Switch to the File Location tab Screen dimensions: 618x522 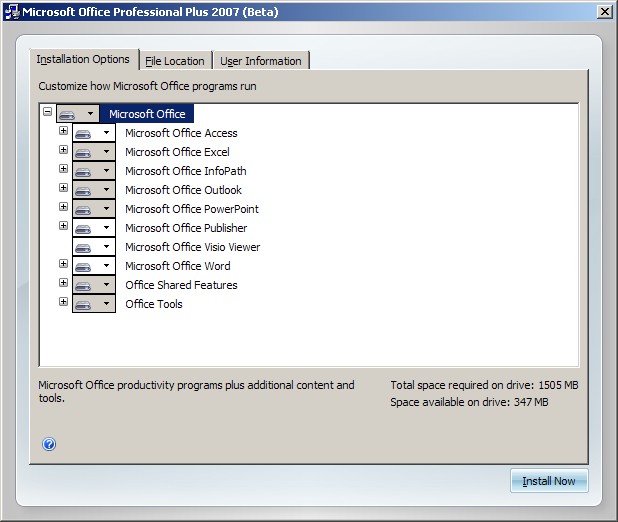pos(175,61)
